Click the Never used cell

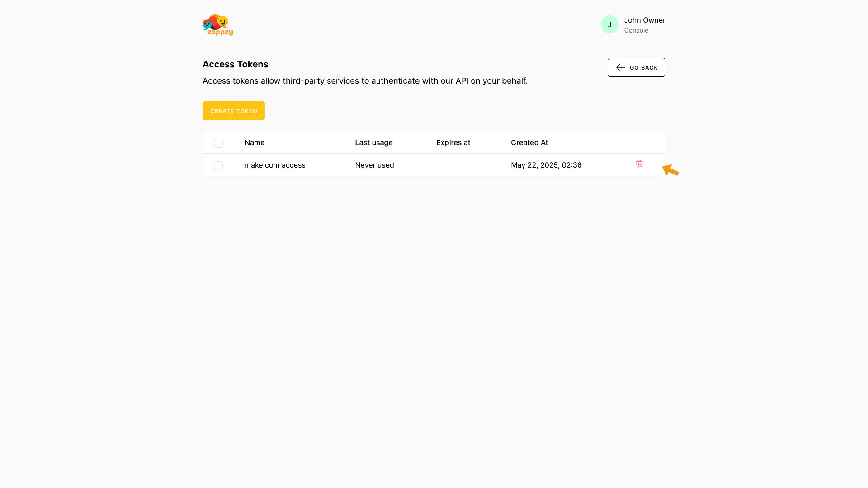tap(374, 165)
